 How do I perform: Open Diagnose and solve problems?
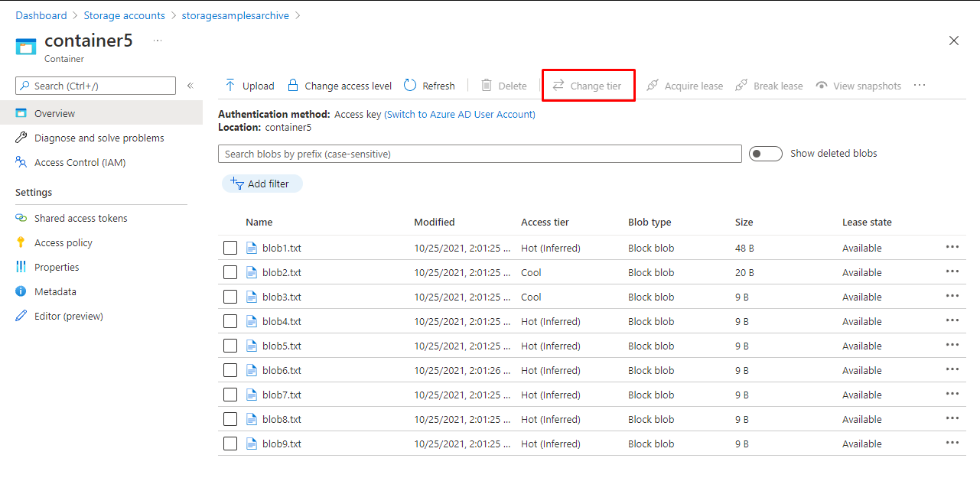point(99,138)
